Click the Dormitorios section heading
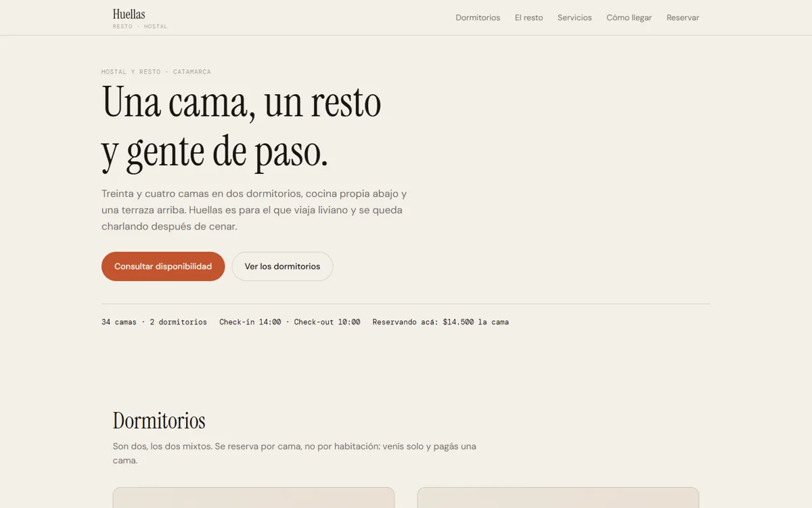 coord(159,421)
